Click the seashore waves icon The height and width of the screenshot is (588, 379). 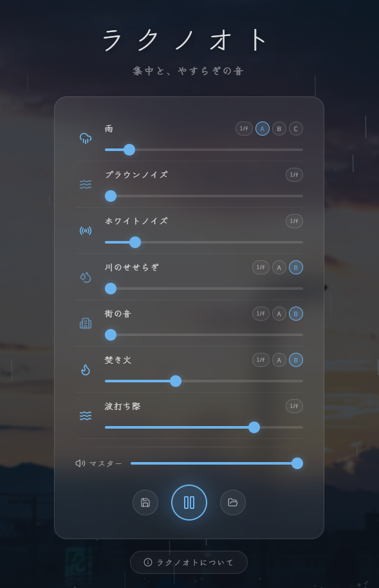point(86,416)
